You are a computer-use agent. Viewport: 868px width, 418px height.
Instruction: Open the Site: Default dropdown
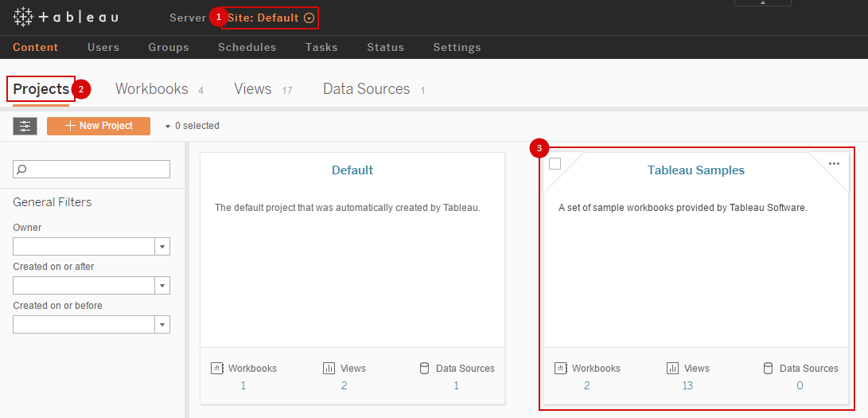271,18
